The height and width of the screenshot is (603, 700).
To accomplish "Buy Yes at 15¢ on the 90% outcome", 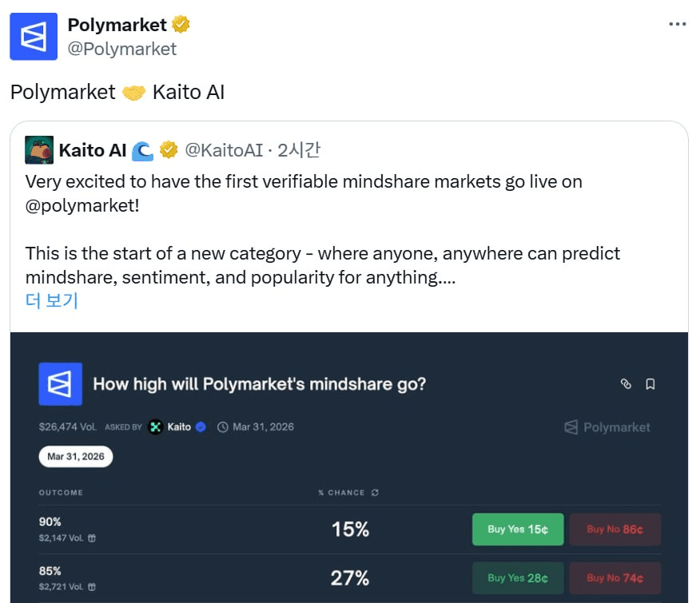I will (517, 529).
